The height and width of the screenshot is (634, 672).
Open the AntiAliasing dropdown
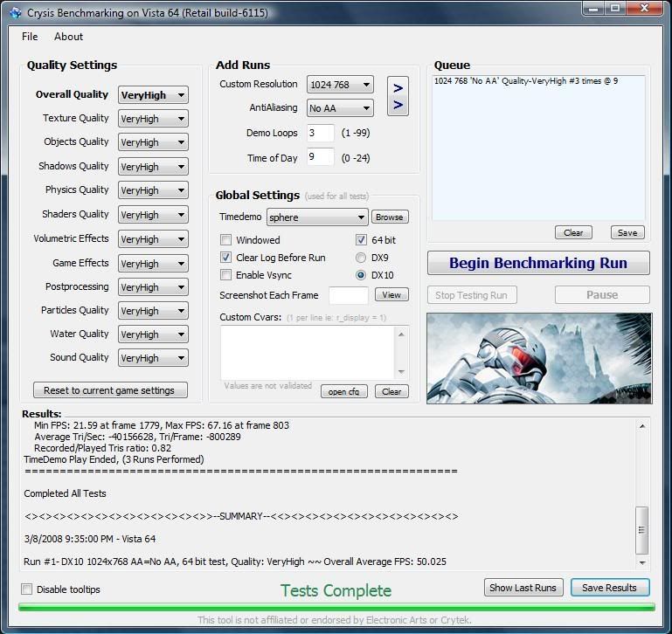coord(340,108)
